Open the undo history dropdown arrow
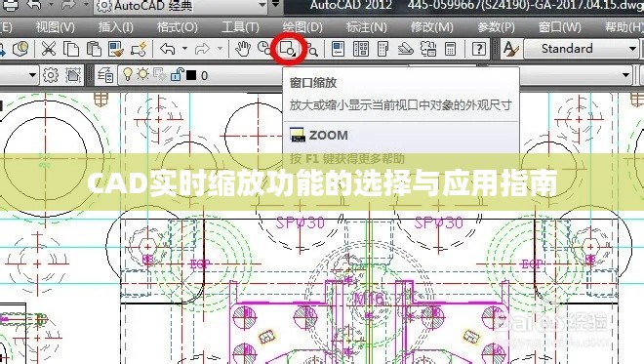 [x=184, y=49]
